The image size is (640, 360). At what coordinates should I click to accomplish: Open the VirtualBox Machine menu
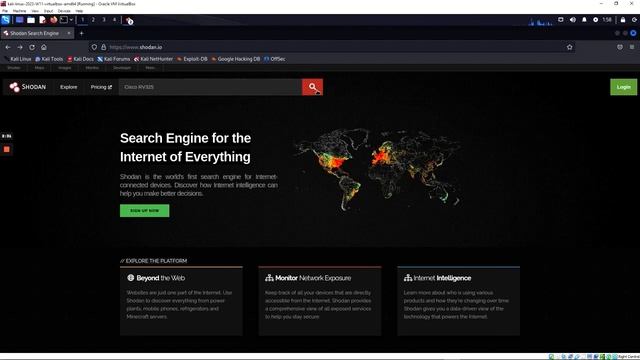[x=20, y=11]
